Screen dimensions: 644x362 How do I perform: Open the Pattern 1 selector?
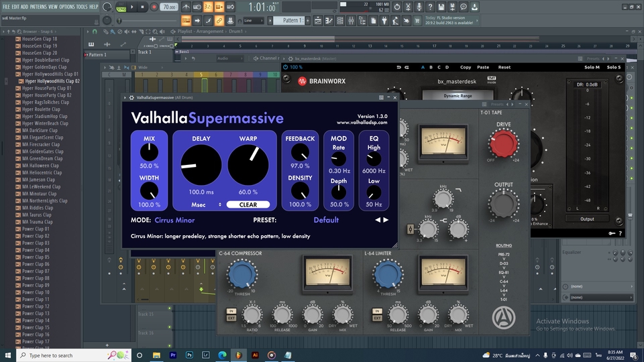pos(289,21)
